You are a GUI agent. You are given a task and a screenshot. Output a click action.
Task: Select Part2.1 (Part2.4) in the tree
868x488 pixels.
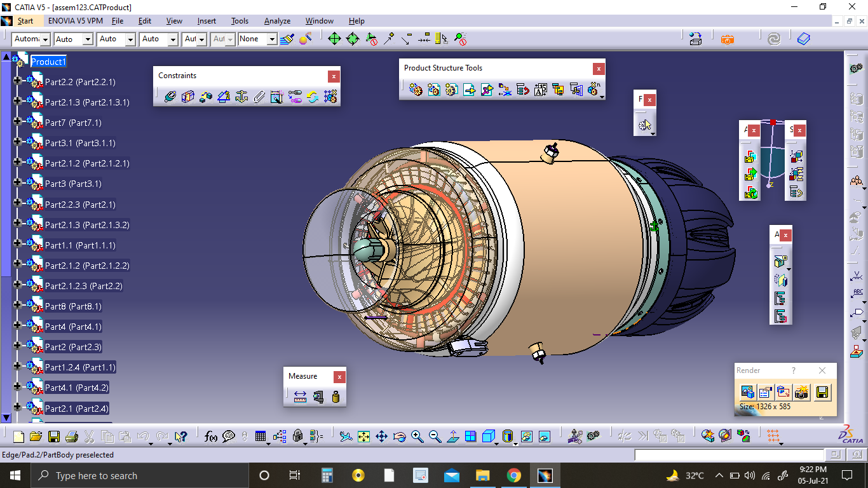pyautogui.click(x=76, y=409)
